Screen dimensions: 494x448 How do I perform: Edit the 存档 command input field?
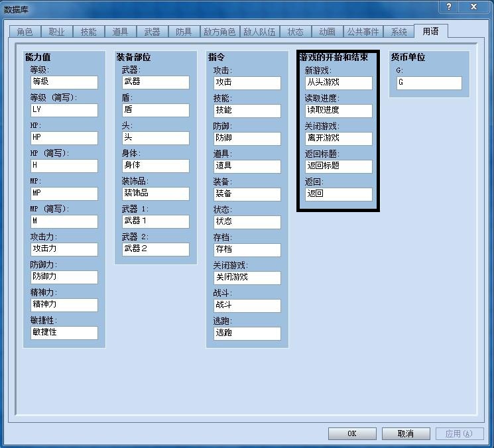coord(247,250)
